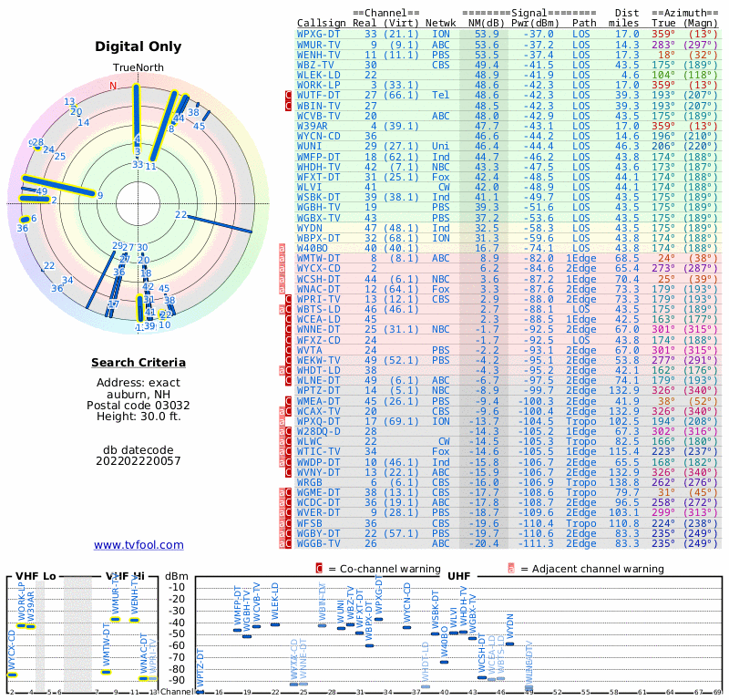Click adjacent channel warning icon beside W40BO

282,248
